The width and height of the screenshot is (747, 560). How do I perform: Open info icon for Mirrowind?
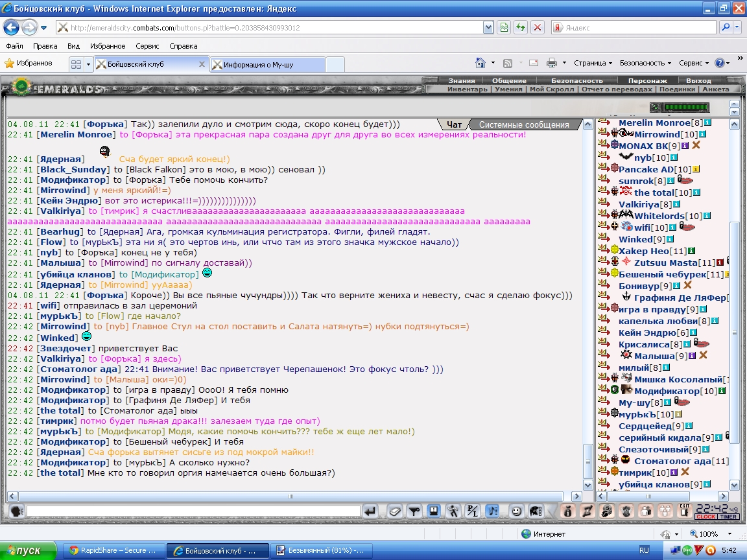702,135
